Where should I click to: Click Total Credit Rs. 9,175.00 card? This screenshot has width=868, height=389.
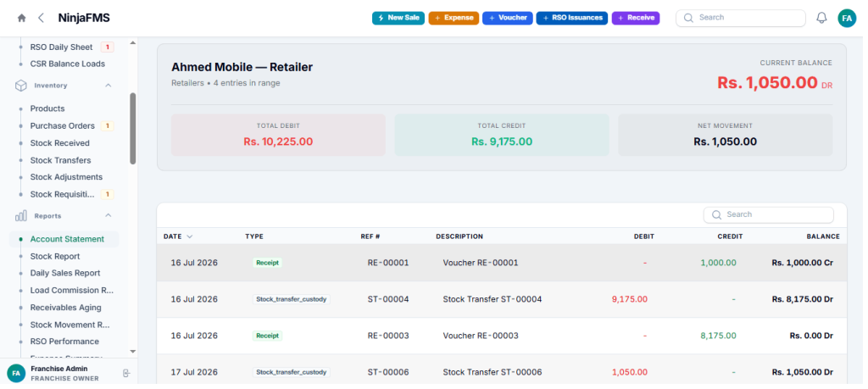pyautogui.click(x=502, y=135)
